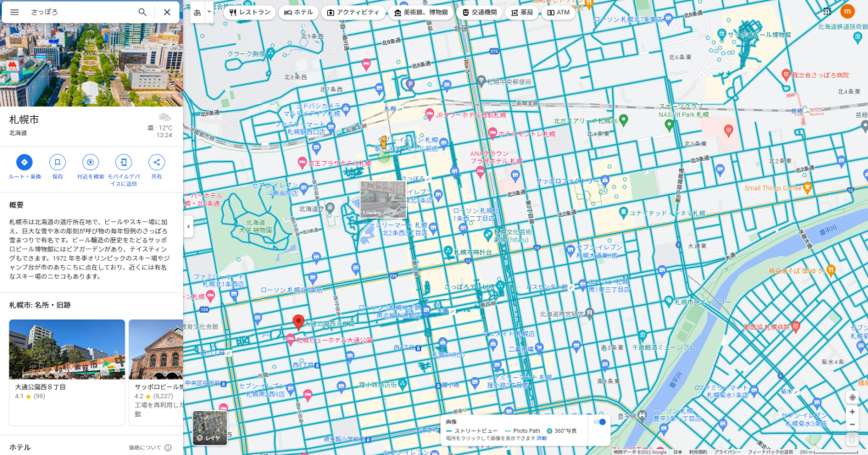Open the レイヤ map layers button
This screenshot has width=868, height=455.
pos(210,428)
